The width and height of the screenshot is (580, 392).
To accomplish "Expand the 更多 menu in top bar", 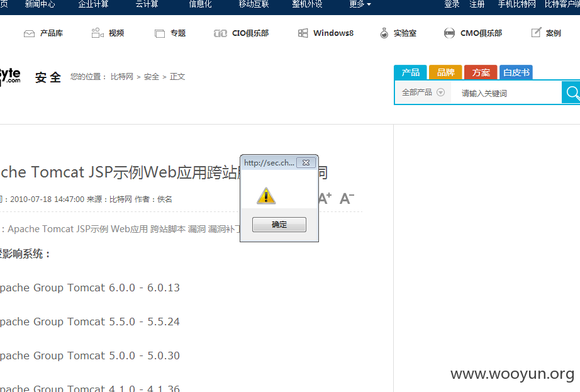I will coord(360,4).
